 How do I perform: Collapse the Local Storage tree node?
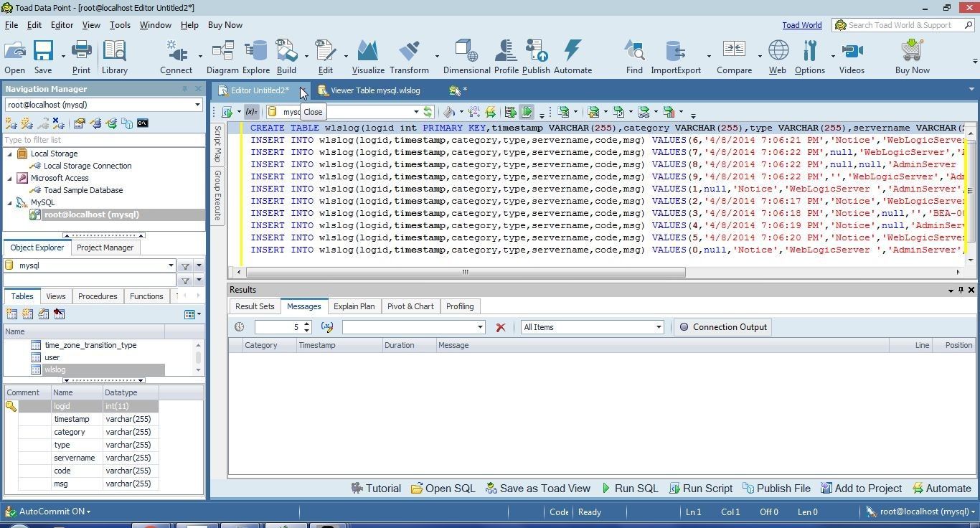pos(9,154)
